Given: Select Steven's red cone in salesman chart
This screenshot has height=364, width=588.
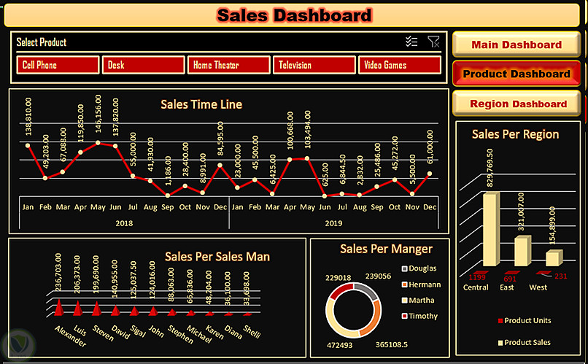Looking at the screenshot, I should point(96,309).
